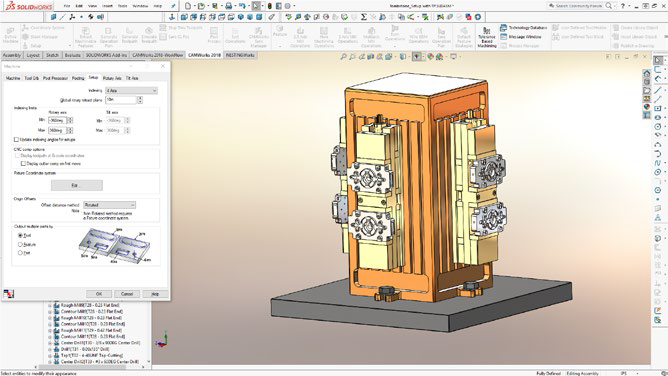
Task: Click the blue isometric view cube icon
Action: click(x=241, y=17)
